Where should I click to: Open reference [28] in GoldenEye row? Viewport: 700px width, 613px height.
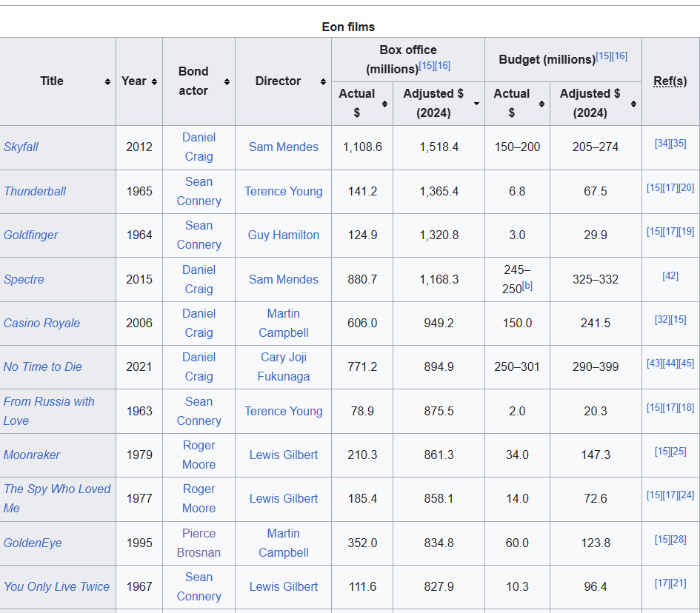pyautogui.click(x=679, y=540)
